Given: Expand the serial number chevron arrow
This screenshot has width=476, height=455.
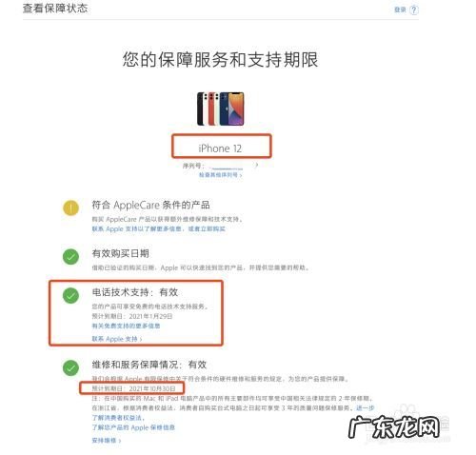Looking at the screenshot, I should coord(256,165).
